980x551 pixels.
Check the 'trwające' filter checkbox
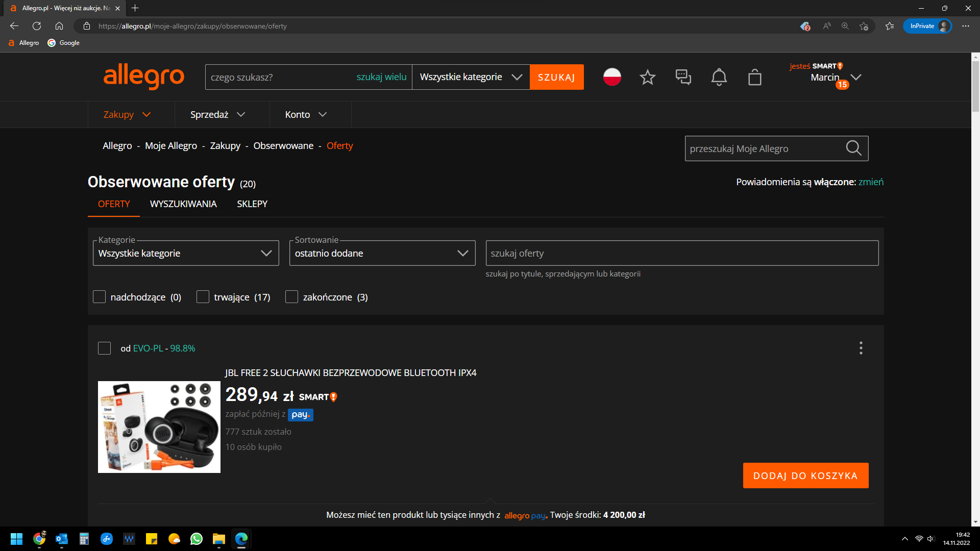pos(203,297)
